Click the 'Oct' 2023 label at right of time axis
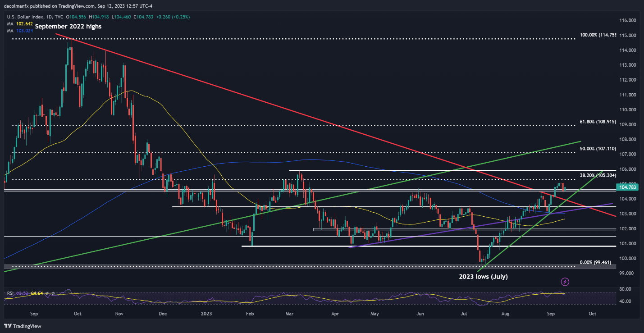 click(592, 313)
